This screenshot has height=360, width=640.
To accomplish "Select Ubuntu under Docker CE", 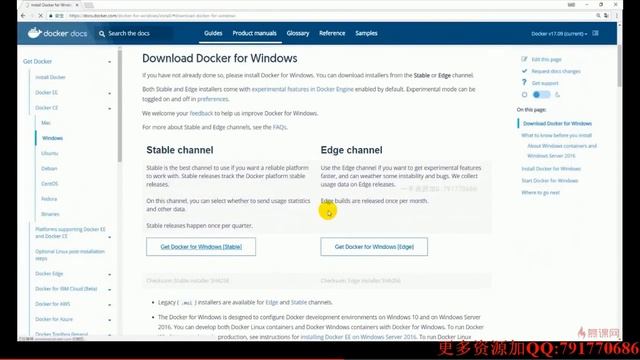I will 49,153.
